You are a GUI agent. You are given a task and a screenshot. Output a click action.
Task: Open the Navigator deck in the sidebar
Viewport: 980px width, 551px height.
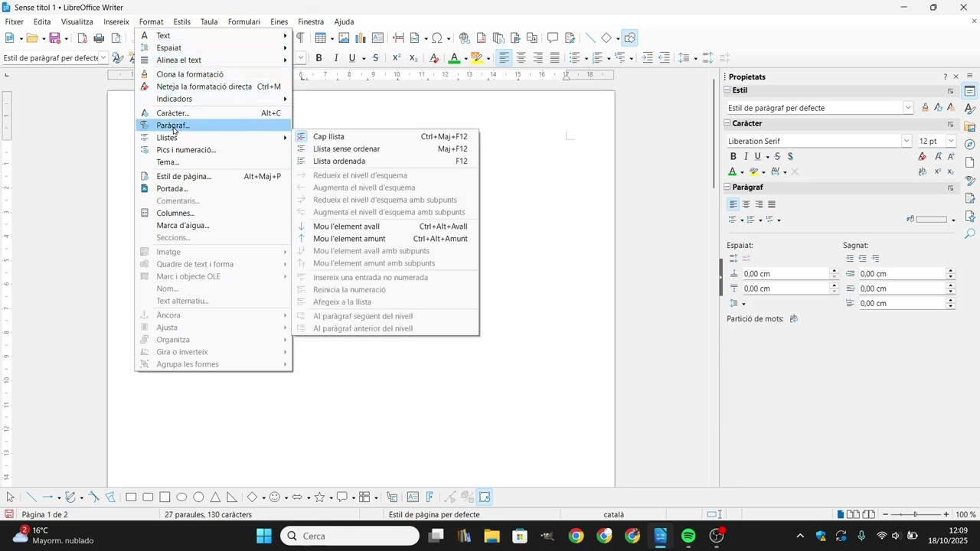969,145
